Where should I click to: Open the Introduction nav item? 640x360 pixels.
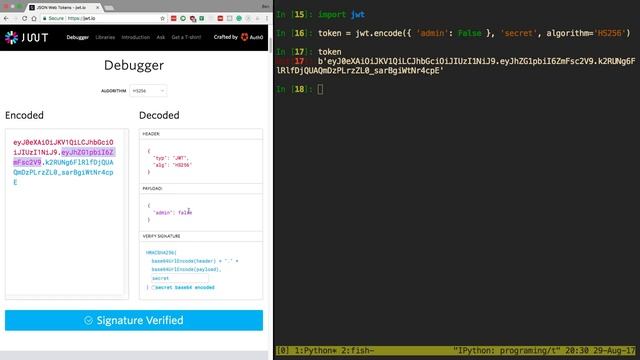(136, 37)
